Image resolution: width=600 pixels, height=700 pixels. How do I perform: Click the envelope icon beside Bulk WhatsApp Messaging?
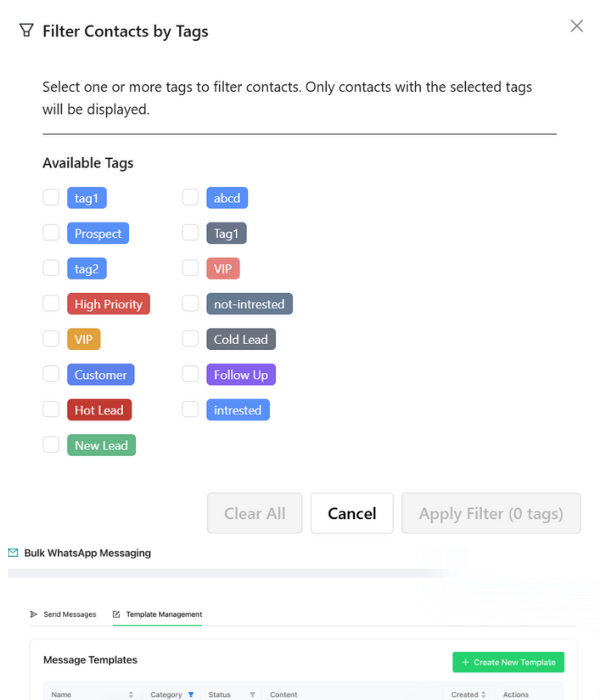pos(13,553)
